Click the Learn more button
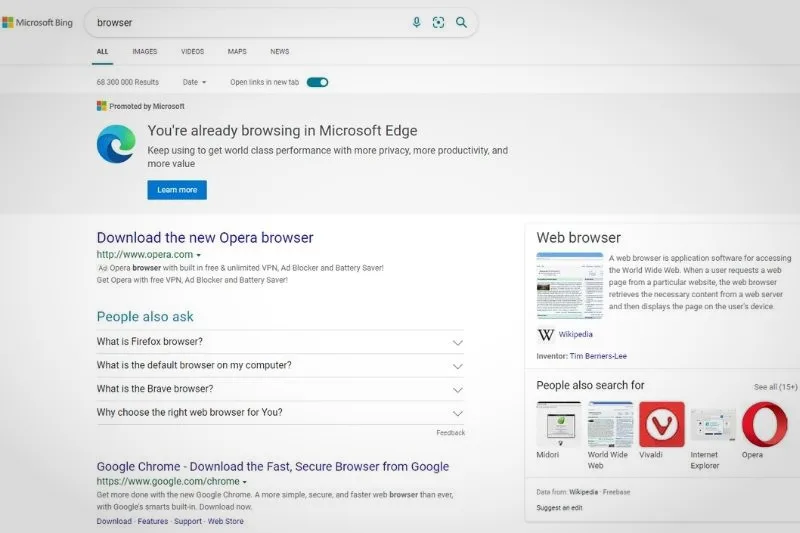 177,190
